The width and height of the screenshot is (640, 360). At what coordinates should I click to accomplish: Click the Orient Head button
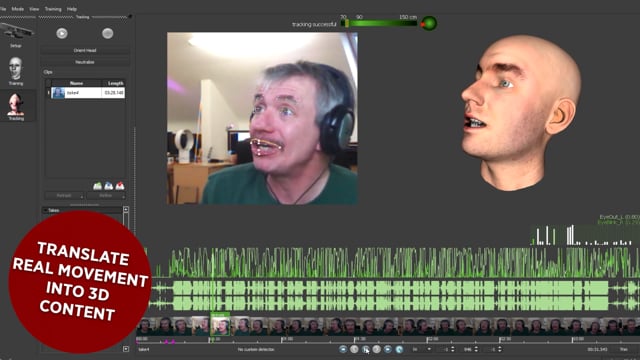(85, 50)
